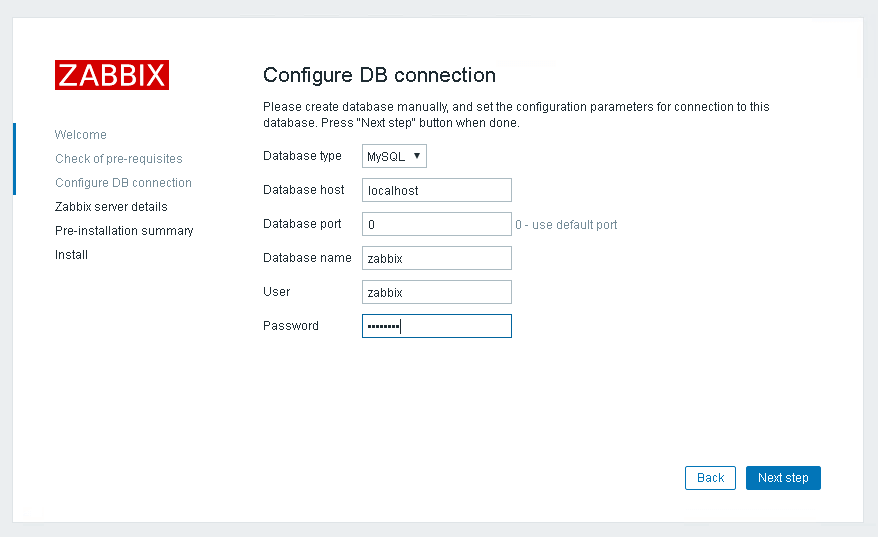Screen dimensions: 878x537
Task: Focus the Database port field
Action: pyautogui.click(x=436, y=224)
